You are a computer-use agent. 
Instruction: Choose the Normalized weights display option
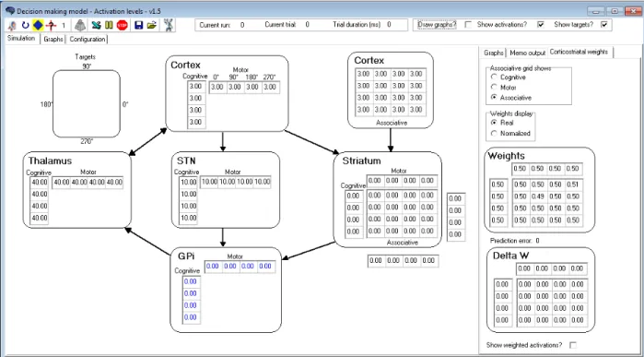pos(494,133)
